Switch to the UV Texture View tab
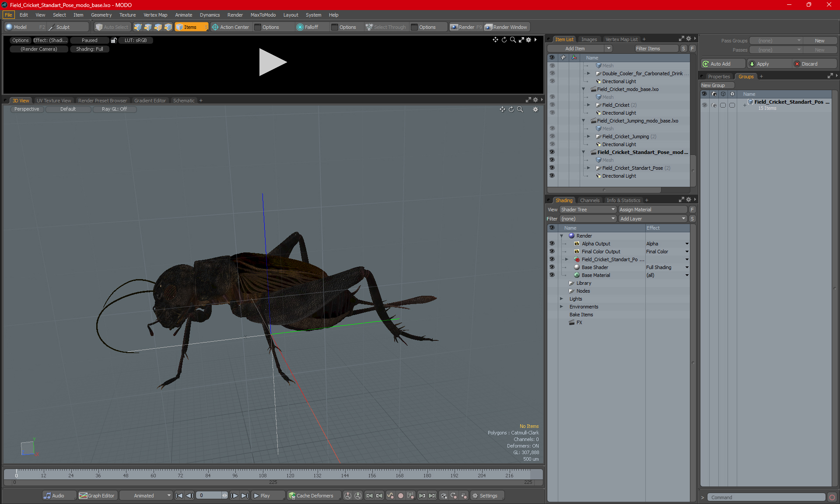 coord(53,100)
